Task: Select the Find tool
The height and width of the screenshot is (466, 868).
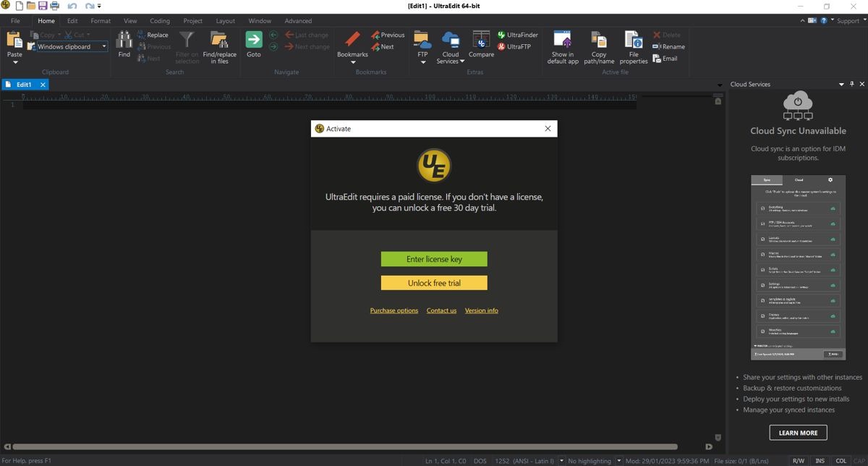Action: pos(124,45)
